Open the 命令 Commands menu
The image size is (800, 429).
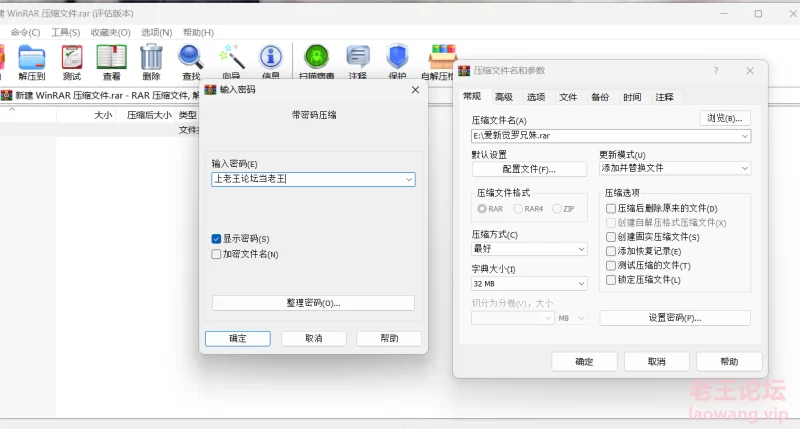26,33
